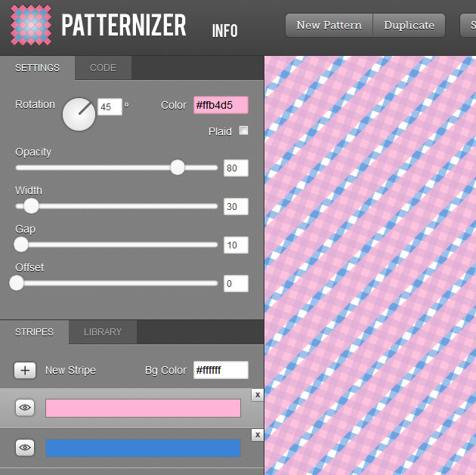
Task: Open the Library tab
Action: (x=103, y=332)
